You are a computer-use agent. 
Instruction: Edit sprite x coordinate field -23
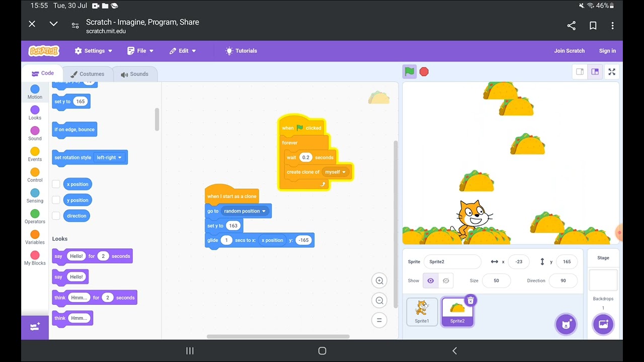tap(519, 261)
